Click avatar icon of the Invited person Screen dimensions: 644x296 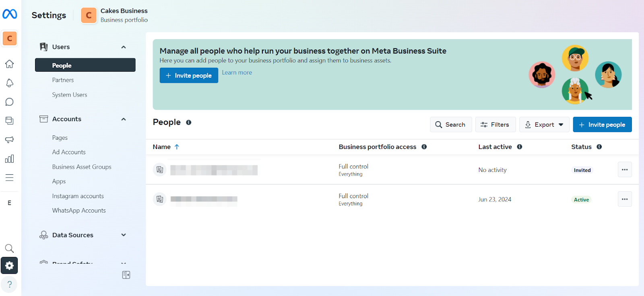160,170
